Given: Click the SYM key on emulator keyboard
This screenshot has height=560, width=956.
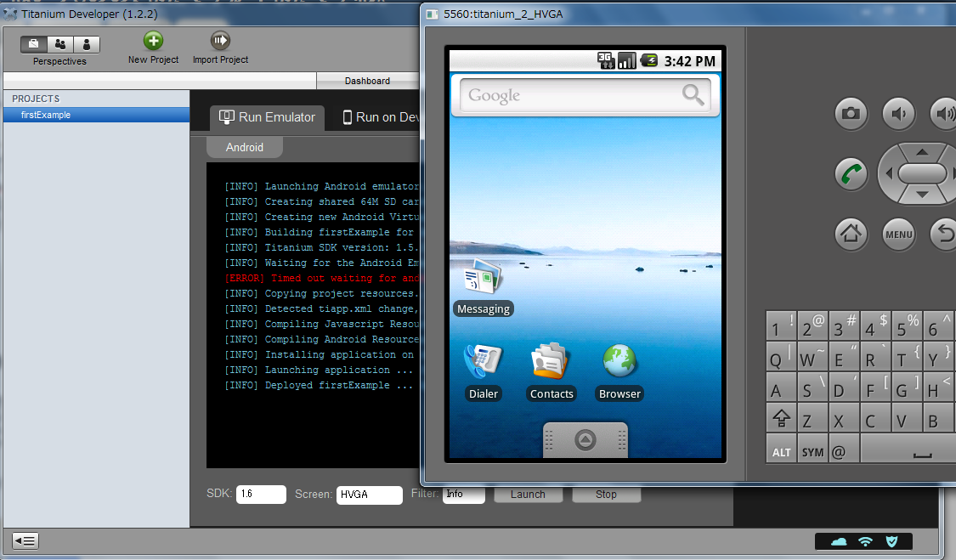Looking at the screenshot, I should 812,449.
